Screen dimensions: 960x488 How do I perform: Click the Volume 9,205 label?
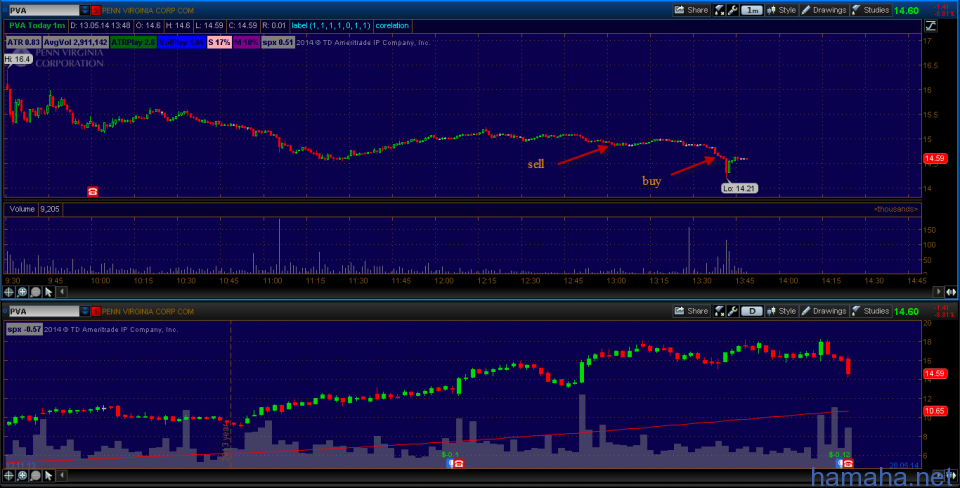click(34, 209)
